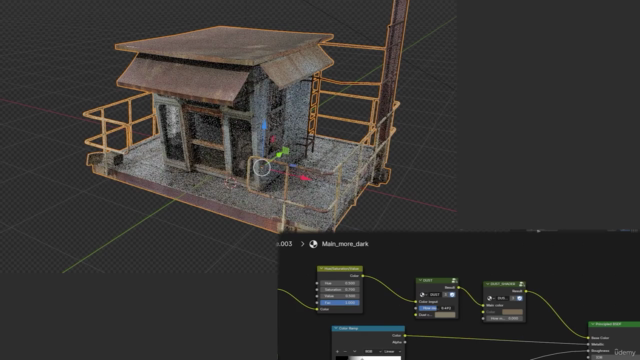Screen dimensions: 640x360
Task: Open the Dust color swatch on DUST node
Action: tap(445, 315)
